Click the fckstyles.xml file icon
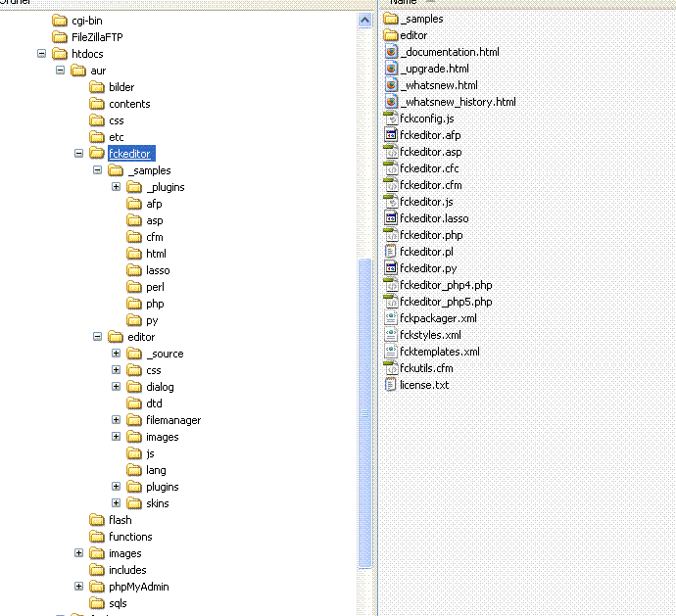This screenshot has width=676, height=616. (391, 335)
